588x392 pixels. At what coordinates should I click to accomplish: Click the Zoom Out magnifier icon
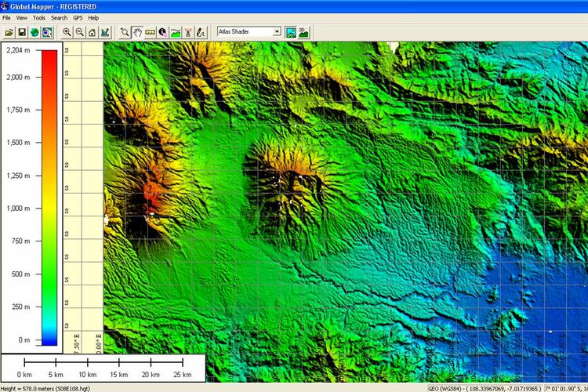(x=80, y=32)
